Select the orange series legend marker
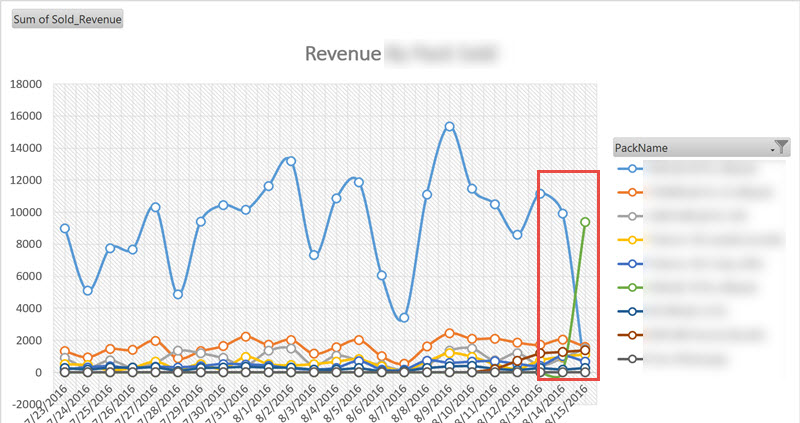The image size is (800, 423). coord(633,191)
